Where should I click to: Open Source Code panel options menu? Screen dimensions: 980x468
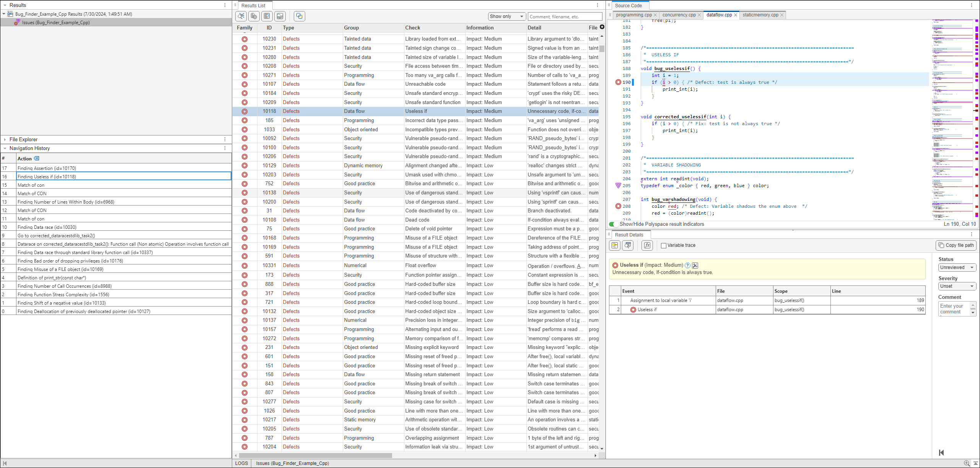point(972,5)
